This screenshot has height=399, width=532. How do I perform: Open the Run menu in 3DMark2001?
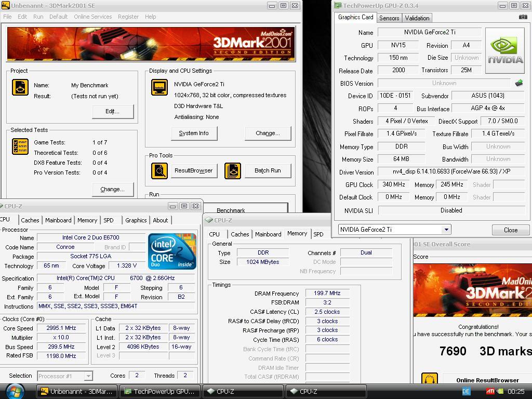click(38, 17)
